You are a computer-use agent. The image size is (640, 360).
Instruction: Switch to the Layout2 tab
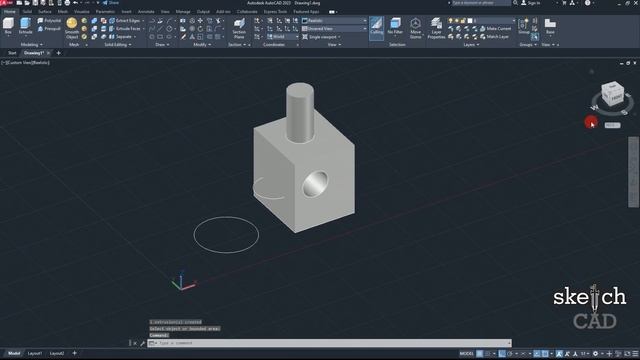click(57, 353)
